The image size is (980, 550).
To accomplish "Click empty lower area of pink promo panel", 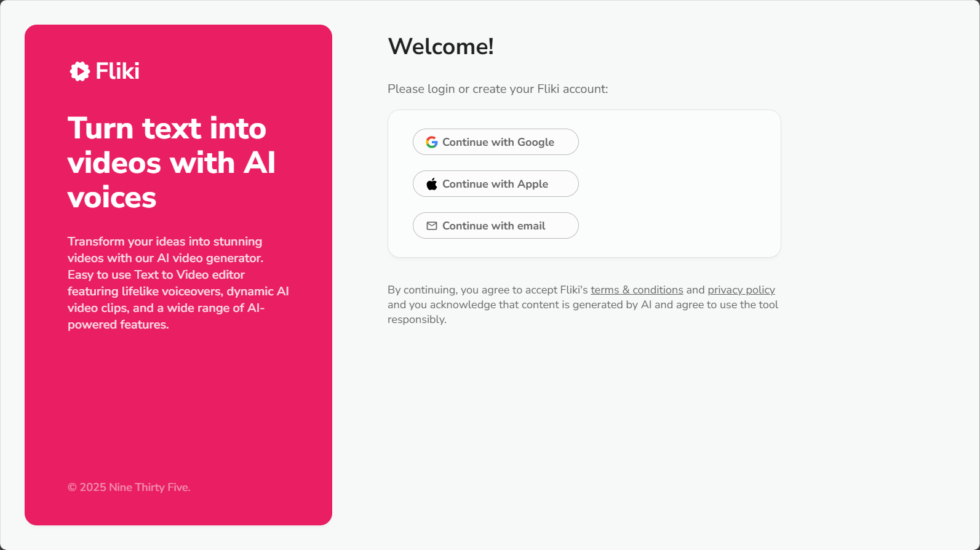I will click(x=178, y=406).
